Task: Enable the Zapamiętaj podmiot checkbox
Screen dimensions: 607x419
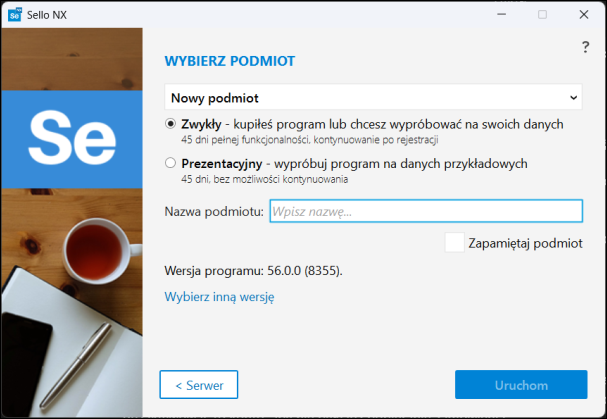Action: 455,243
